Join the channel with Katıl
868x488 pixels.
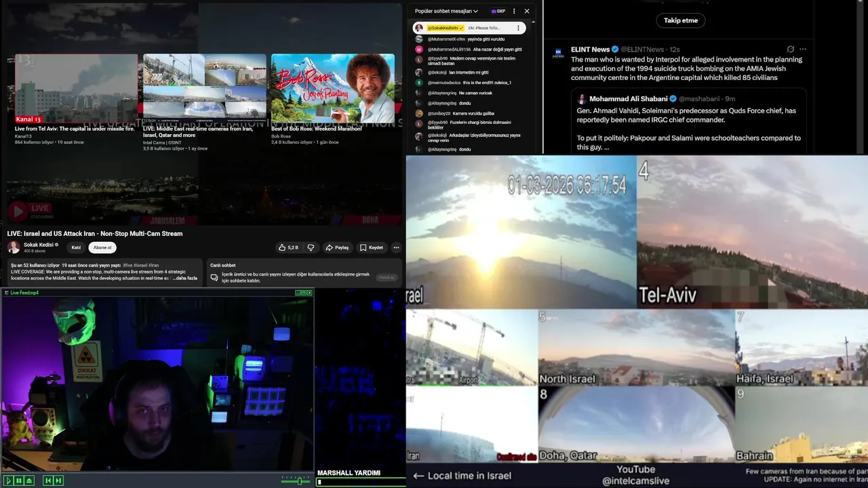coord(77,247)
